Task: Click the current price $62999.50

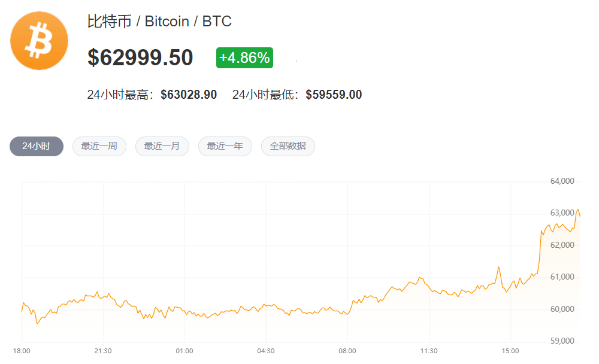Action: pyautogui.click(x=140, y=58)
